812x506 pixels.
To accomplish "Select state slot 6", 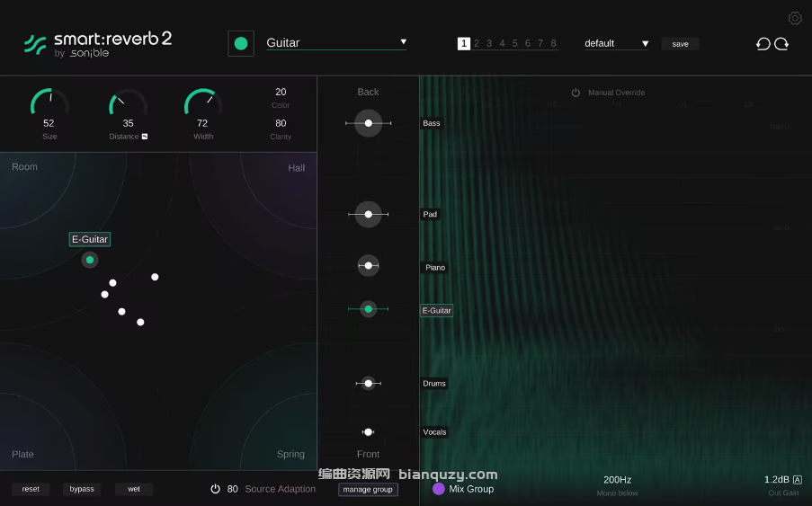I will [528, 43].
